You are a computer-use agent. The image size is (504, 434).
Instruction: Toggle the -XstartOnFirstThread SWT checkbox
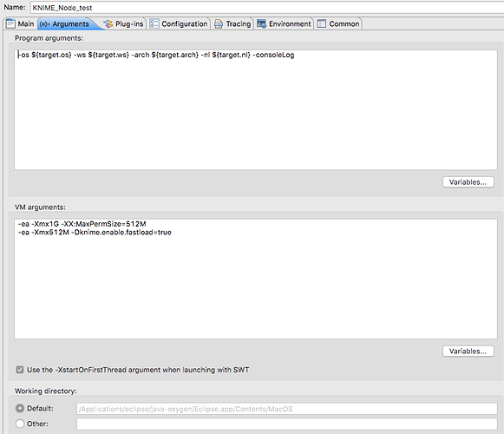(20, 370)
